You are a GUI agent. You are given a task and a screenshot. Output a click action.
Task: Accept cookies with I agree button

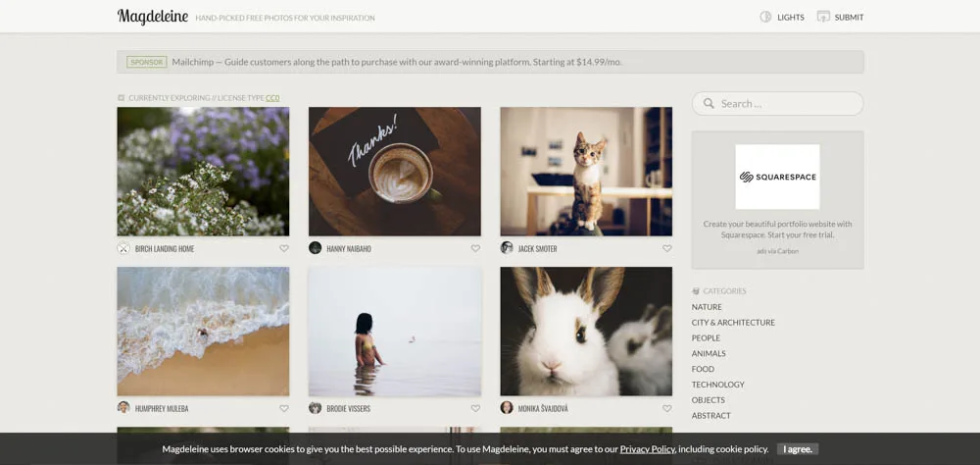point(798,449)
